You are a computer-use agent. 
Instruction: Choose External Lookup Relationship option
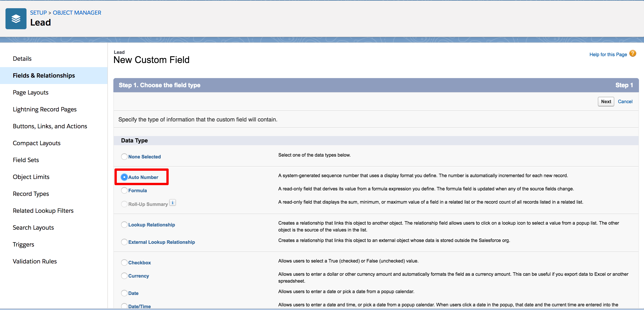[124, 242]
